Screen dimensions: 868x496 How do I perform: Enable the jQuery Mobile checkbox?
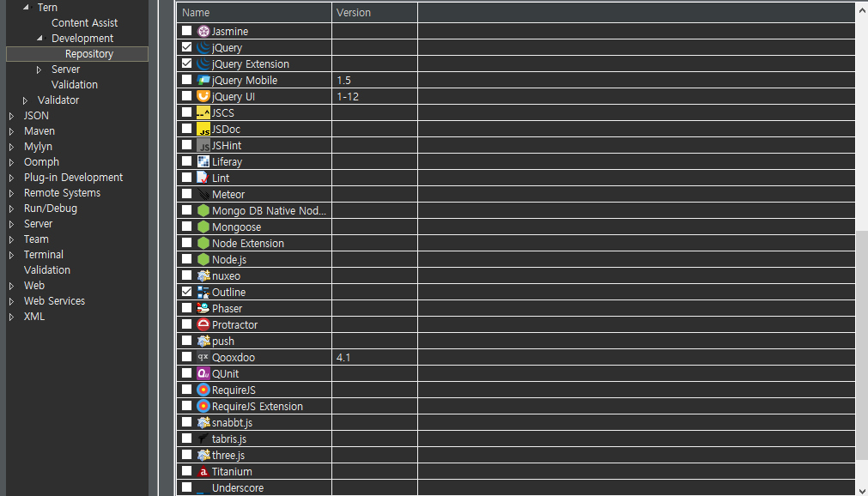point(187,80)
